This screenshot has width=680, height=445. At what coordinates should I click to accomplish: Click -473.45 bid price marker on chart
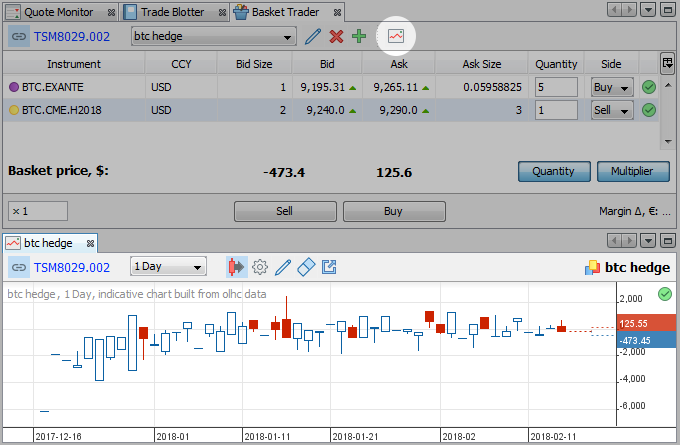[646, 340]
